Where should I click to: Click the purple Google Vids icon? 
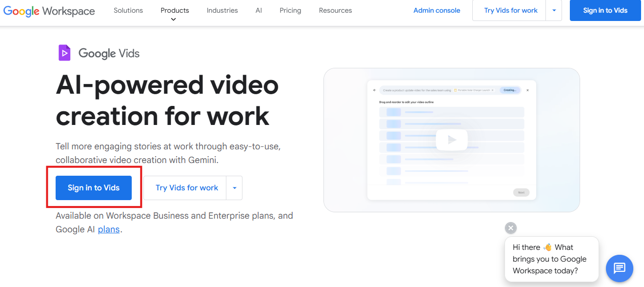[64, 53]
